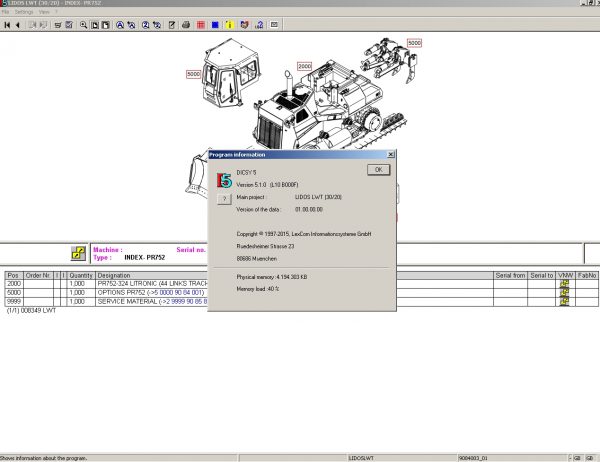Screen dimensions: 600x462
Task: Select Pos cell 5000 in table
Action: click(14, 292)
